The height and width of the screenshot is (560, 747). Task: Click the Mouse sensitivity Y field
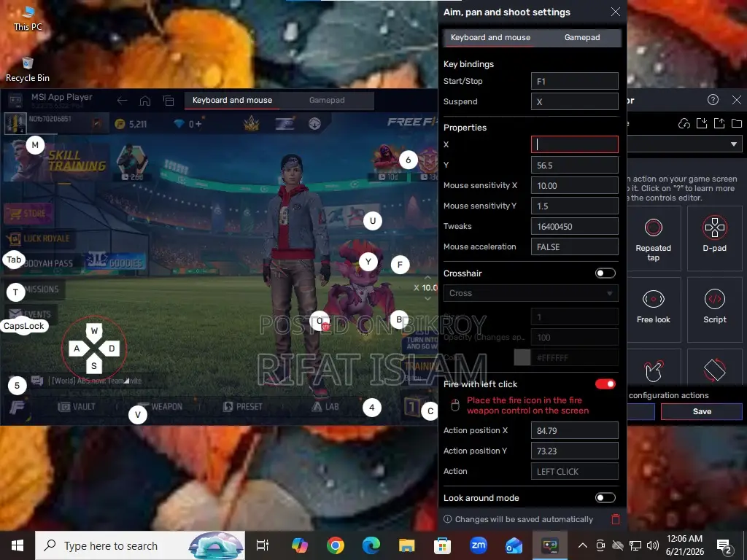[575, 206]
